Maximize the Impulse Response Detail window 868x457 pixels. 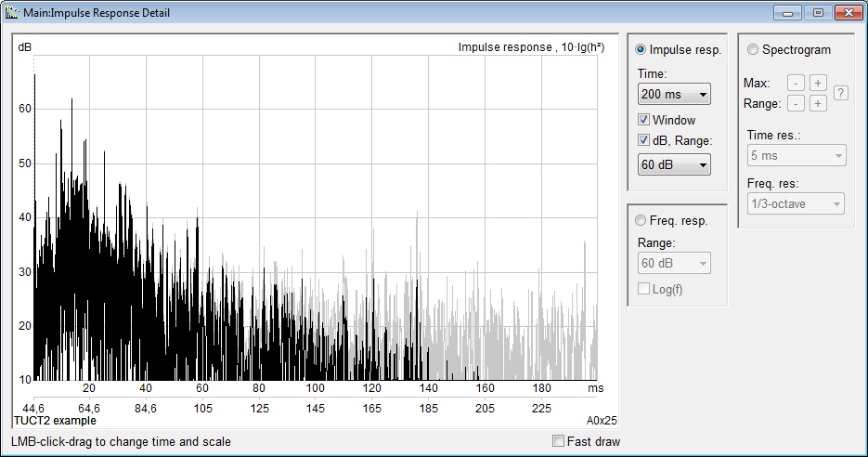818,13
